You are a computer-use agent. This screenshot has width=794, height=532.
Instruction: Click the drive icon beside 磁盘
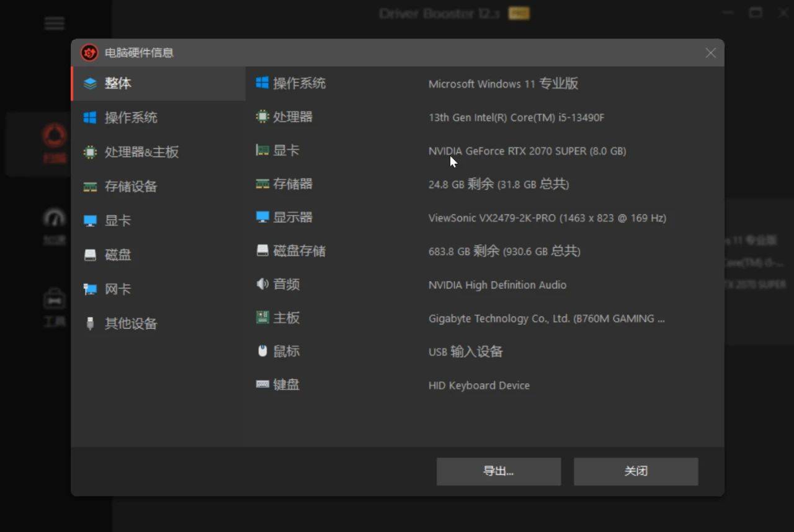(90, 255)
